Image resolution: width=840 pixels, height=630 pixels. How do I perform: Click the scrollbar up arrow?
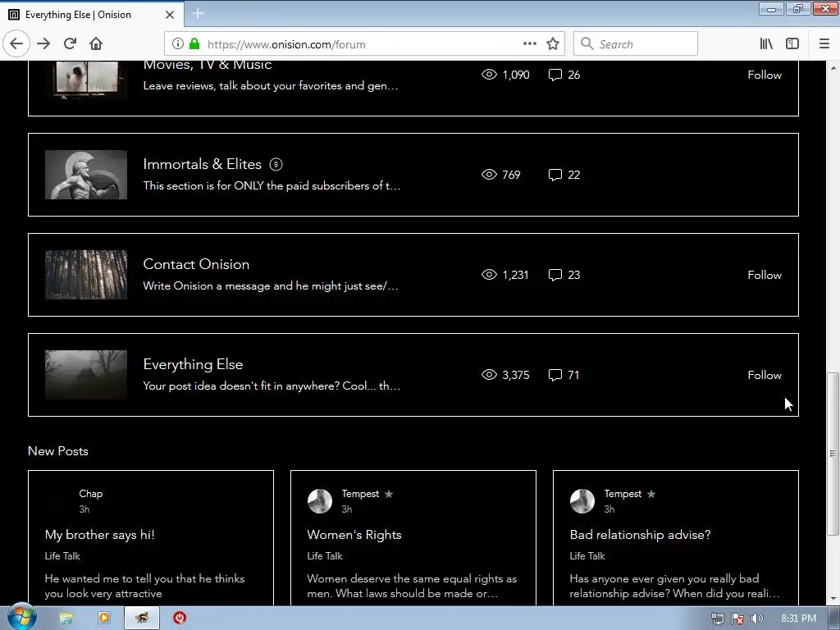coord(833,68)
